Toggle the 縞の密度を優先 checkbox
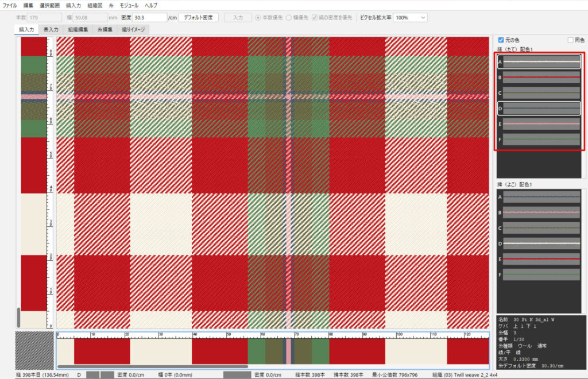Screen dimensions: 588x379 [315, 18]
